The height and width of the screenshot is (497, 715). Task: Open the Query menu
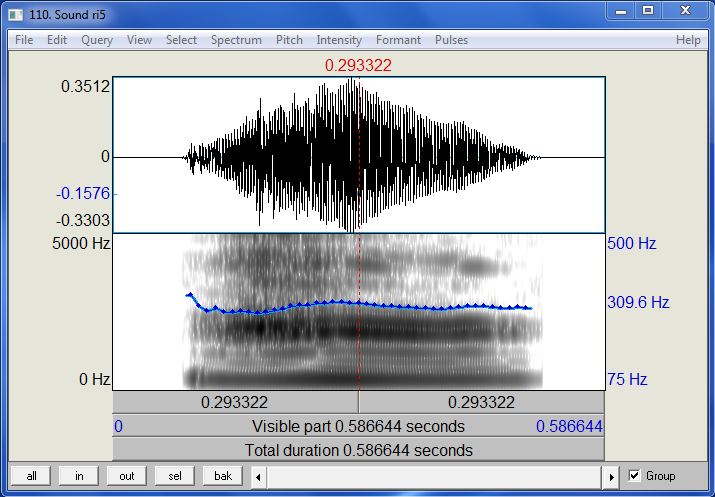(x=97, y=40)
